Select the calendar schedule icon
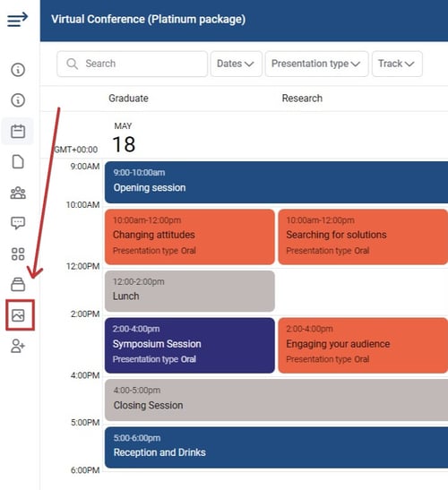The image size is (448, 490). tap(18, 132)
